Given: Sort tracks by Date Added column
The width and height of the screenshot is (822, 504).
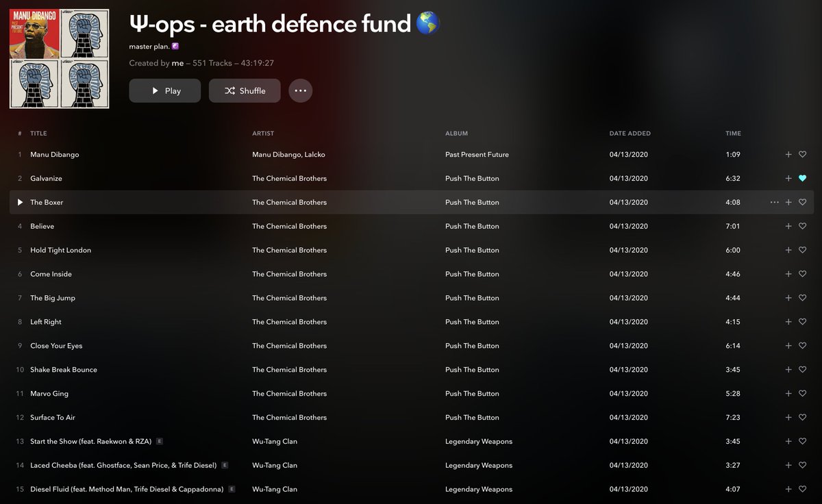Looking at the screenshot, I should [x=630, y=134].
